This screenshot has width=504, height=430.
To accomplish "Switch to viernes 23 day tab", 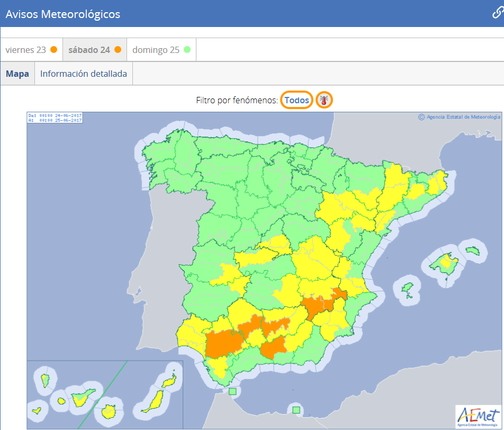I will (x=31, y=50).
